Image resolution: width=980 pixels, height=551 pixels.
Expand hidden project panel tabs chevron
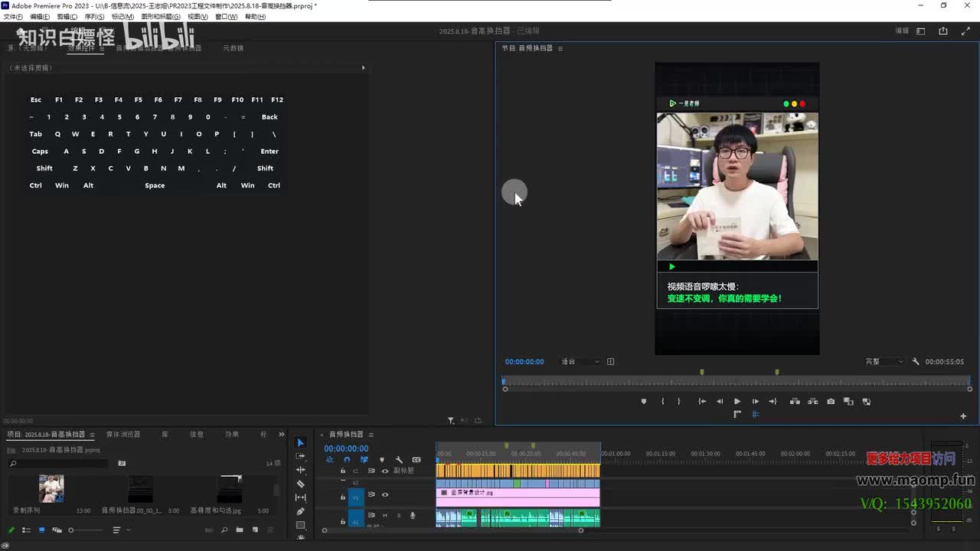(281, 435)
